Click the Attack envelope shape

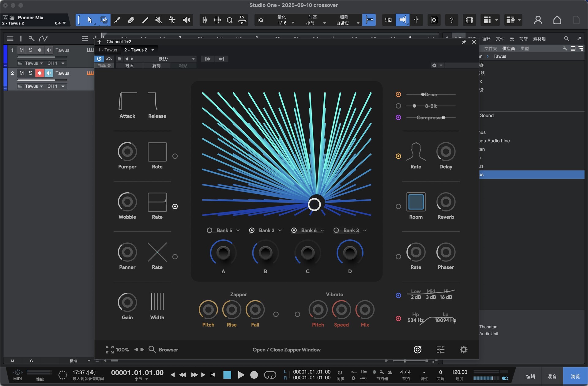127,101
